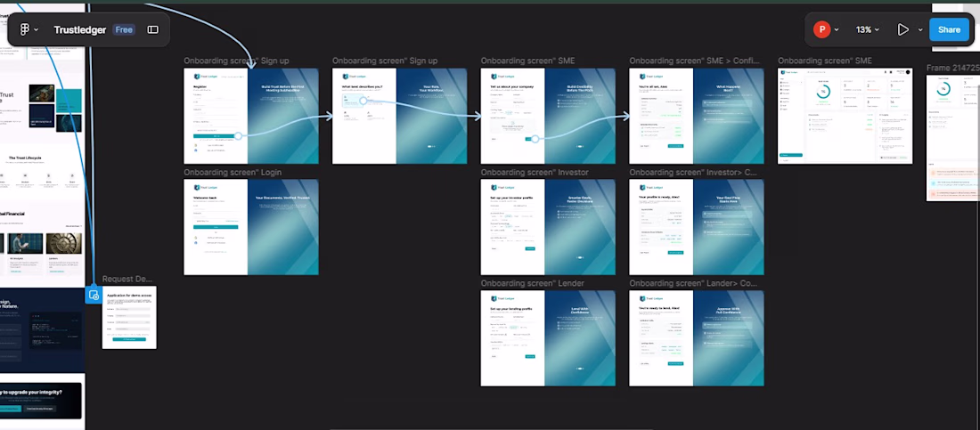The image size is (980, 430).
Task: Click connection node on Register frame's button
Action: [238, 135]
